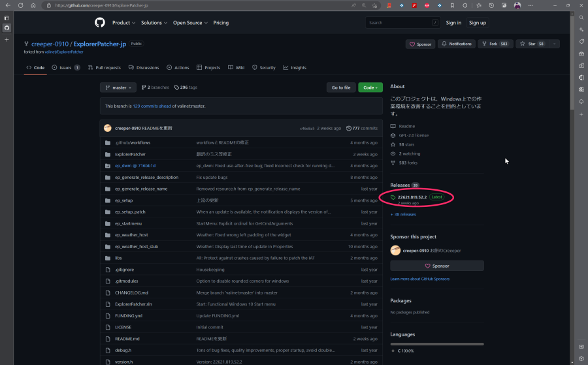Expand the Open Source menu
The height and width of the screenshot is (365, 588).
tap(190, 22)
